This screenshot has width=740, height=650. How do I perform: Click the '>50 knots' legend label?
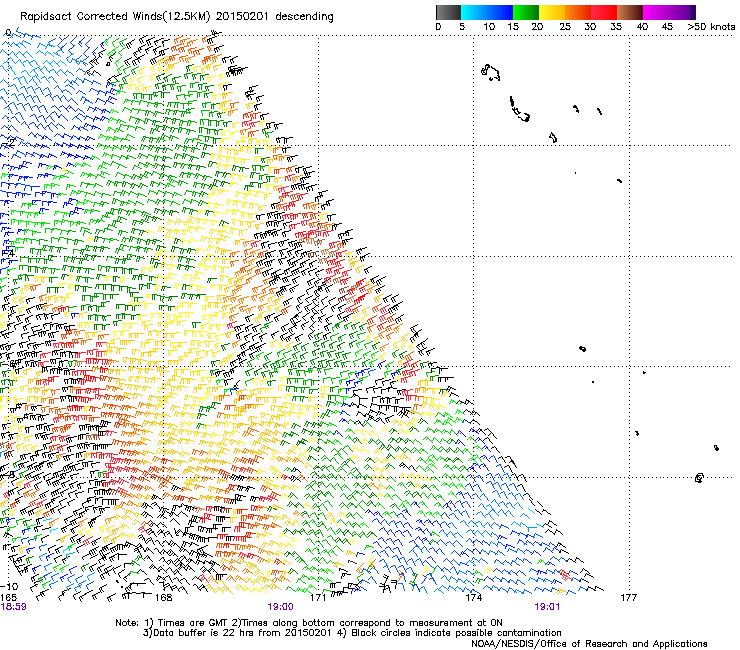click(711, 27)
